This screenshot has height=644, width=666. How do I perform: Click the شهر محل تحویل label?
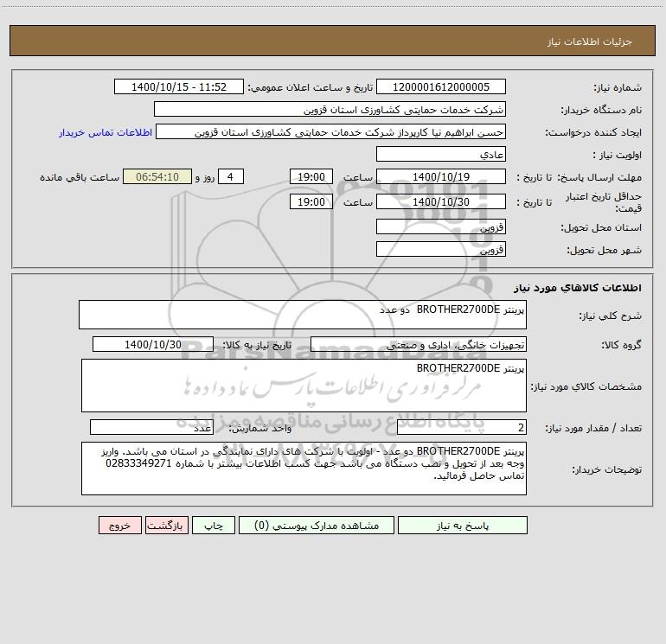[605, 250]
